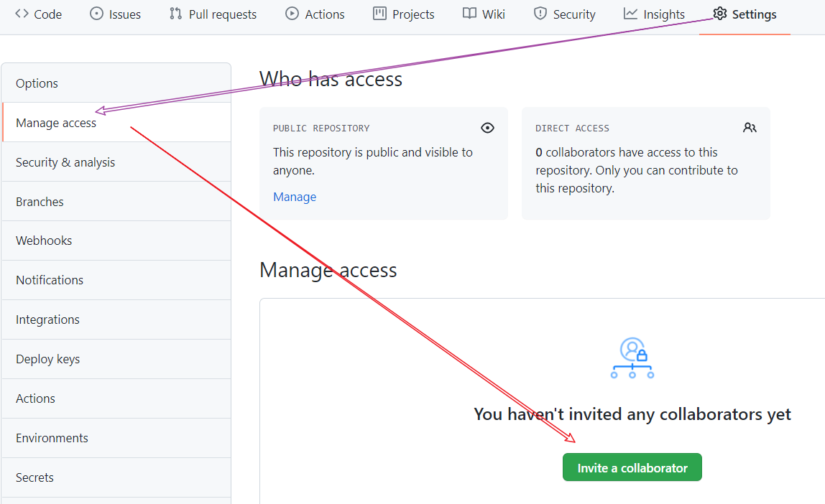Click the Insights graph icon

[x=630, y=14]
